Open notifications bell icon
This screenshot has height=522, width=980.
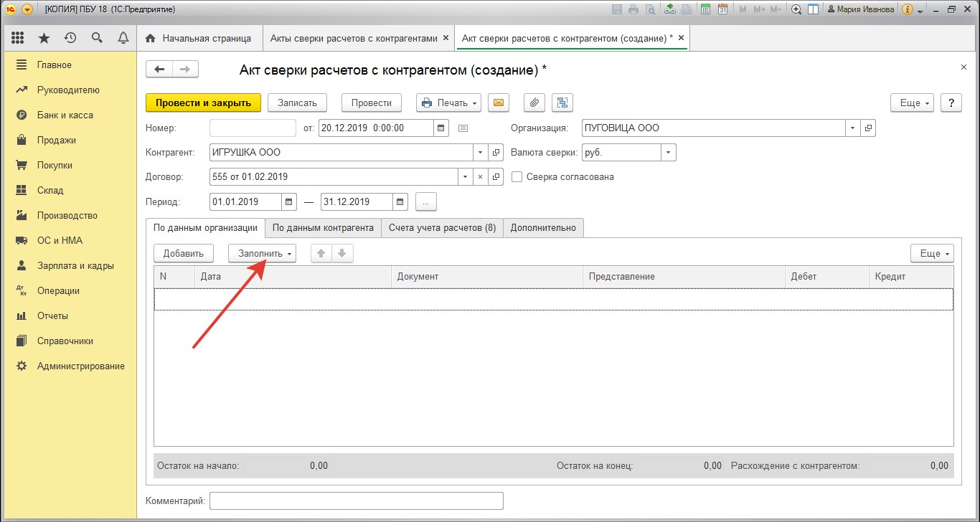(123, 38)
